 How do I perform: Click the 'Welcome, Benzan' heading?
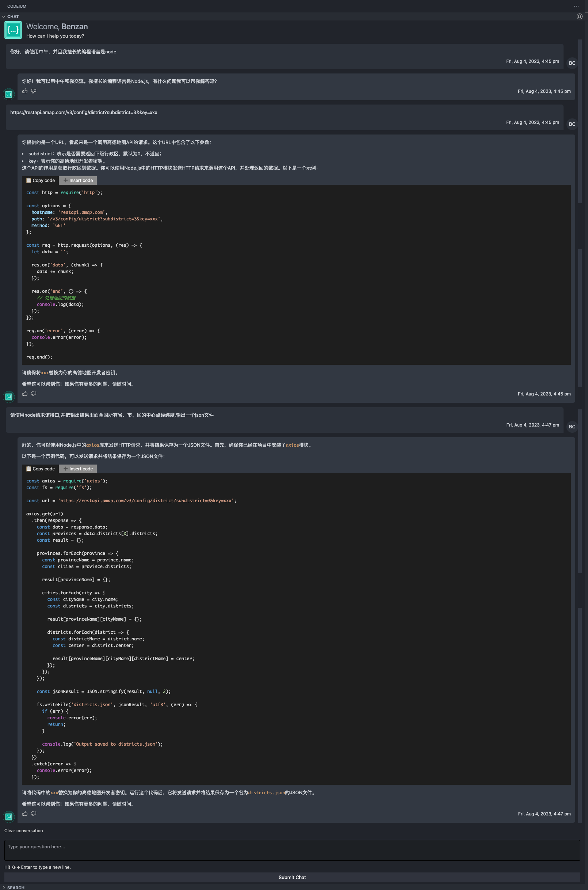click(x=57, y=27)
